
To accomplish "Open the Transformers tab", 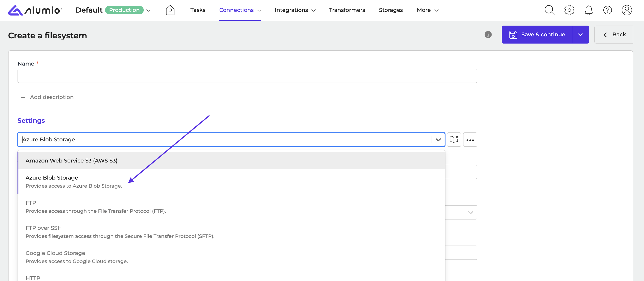I will tap(347, 10).
